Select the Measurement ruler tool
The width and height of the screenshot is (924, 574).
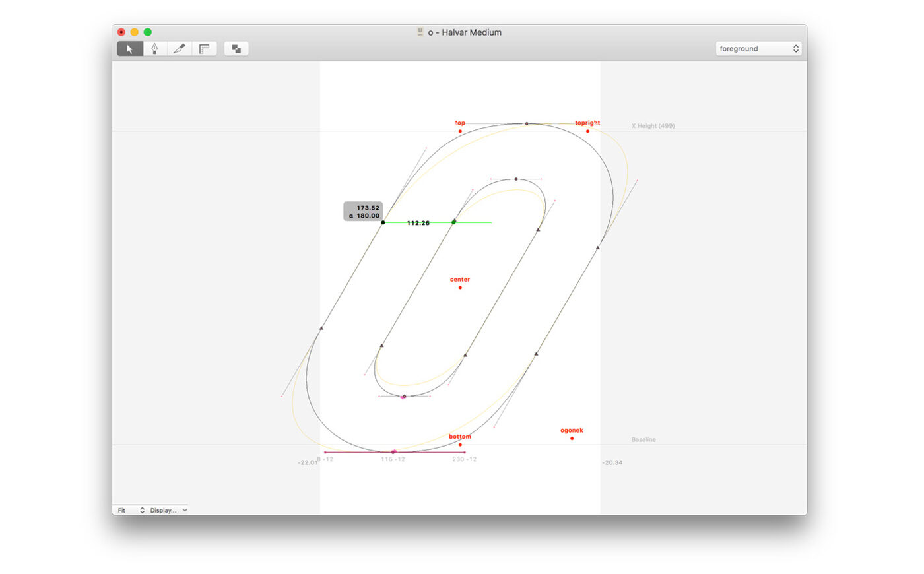204,49
